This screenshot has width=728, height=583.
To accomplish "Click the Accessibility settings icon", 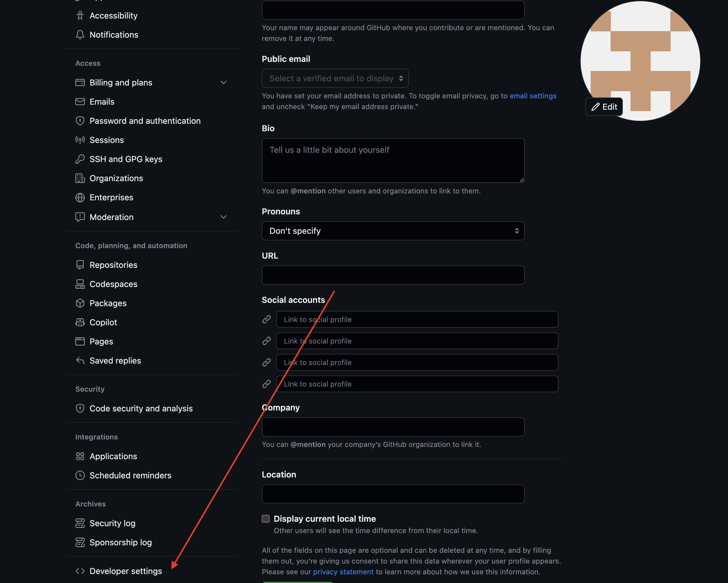I will 79,15.
